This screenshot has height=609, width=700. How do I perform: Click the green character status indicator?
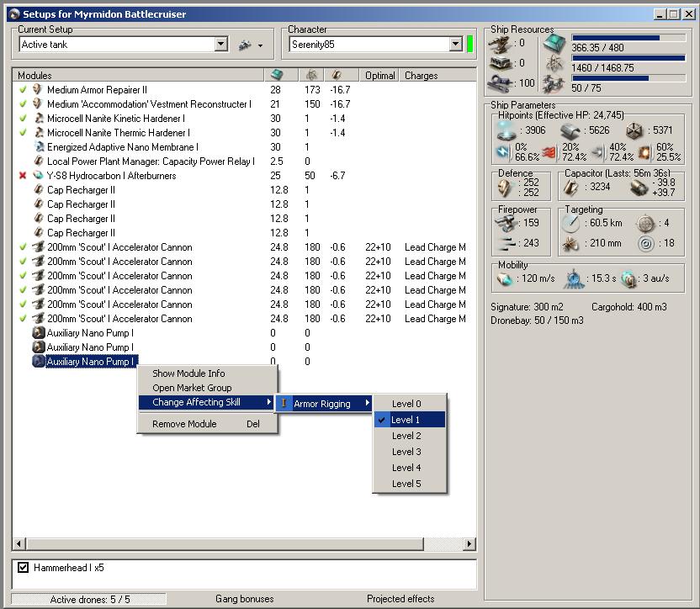(x=470, y=44)
